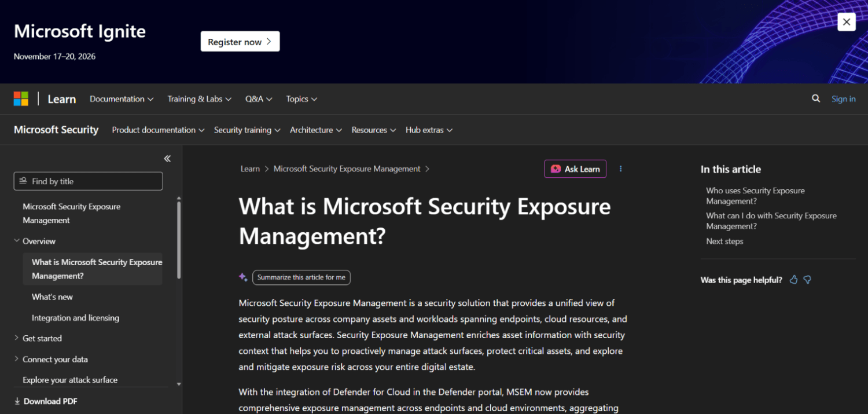The width and height of the screenshot is (868, 414).
Task: Click the 'Was this page helpful?' text
Action: point(741,280)
